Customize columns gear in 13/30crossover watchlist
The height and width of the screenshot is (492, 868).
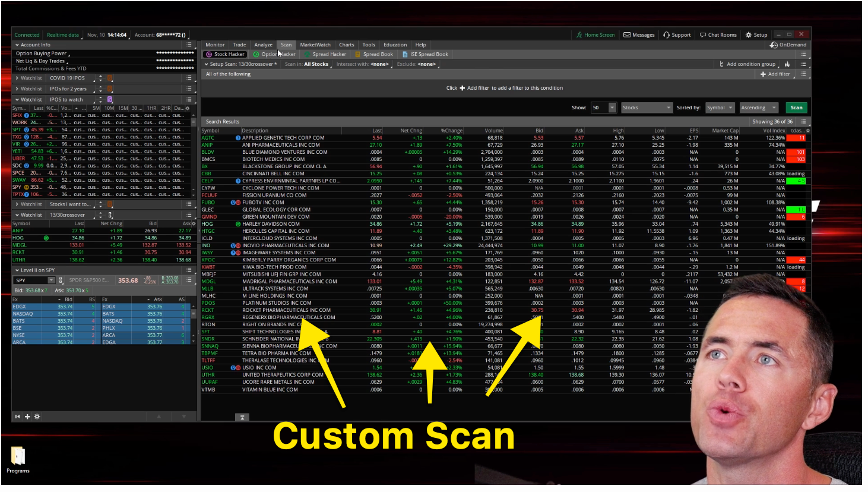click(193, 223)
